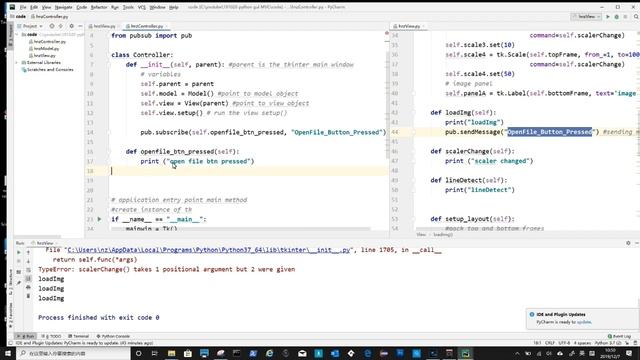
Task: Open the Event Log
Action: tap(619, 336)
